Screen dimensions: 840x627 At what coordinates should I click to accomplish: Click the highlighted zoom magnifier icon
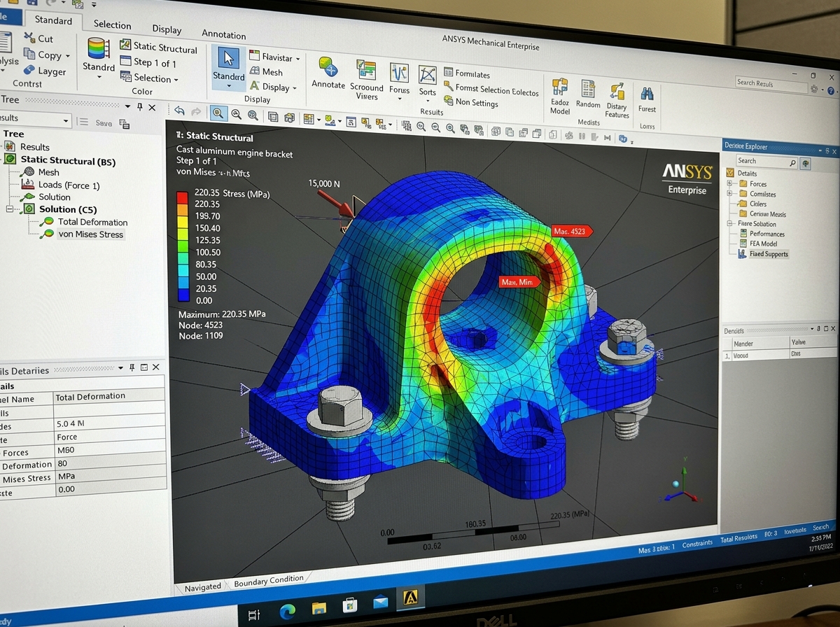[218, 113]
